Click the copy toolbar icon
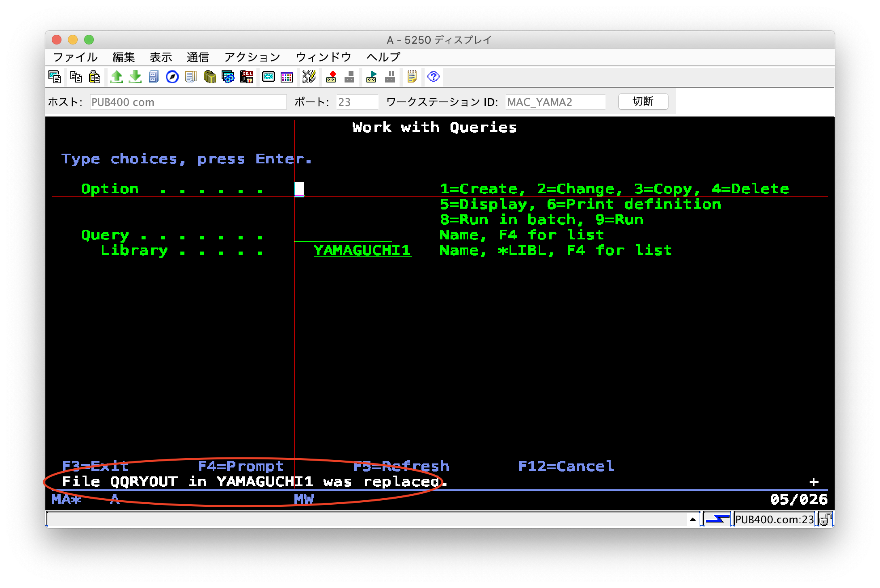880x588 pixels. [76, 77]
